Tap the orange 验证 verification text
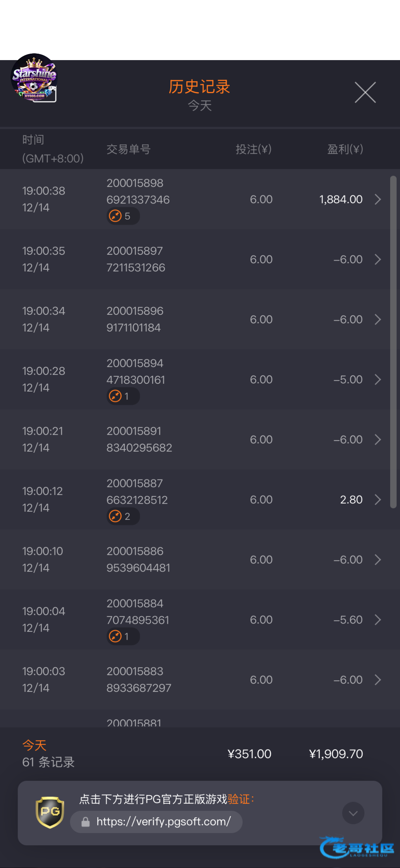400x868 pixels. tap(239, 799)
